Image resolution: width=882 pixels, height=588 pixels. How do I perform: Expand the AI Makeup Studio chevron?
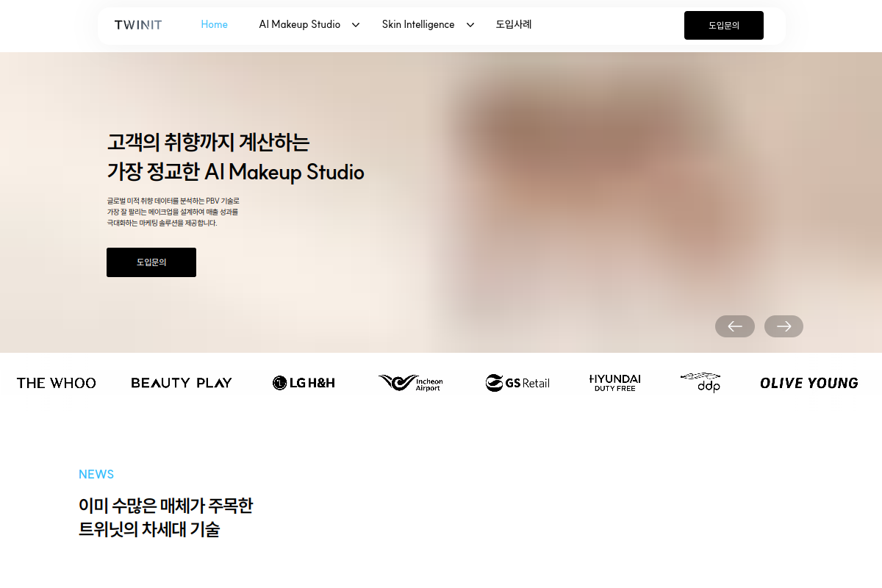click(x=356, y=25)
